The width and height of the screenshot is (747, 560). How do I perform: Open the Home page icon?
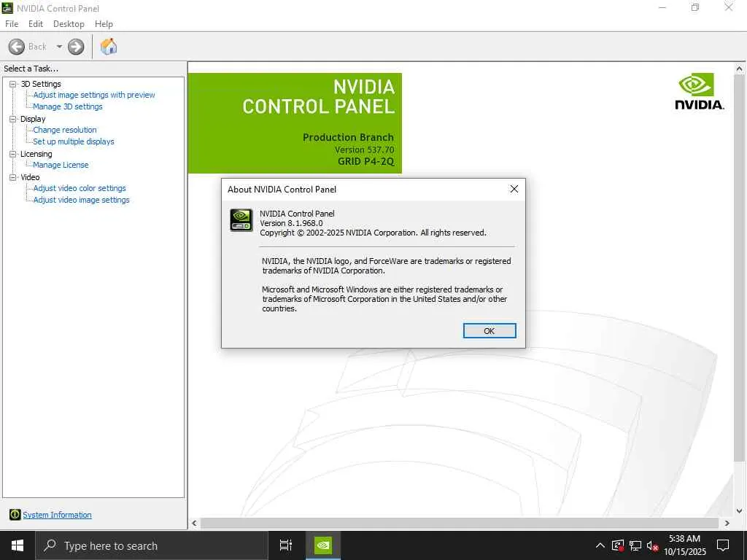[109, 46]
